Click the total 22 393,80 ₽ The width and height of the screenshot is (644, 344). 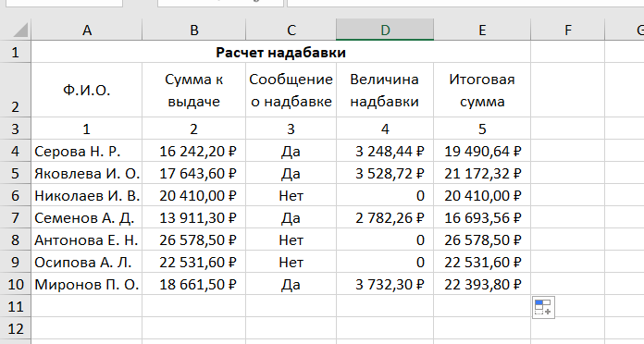[x=482, y=284]
